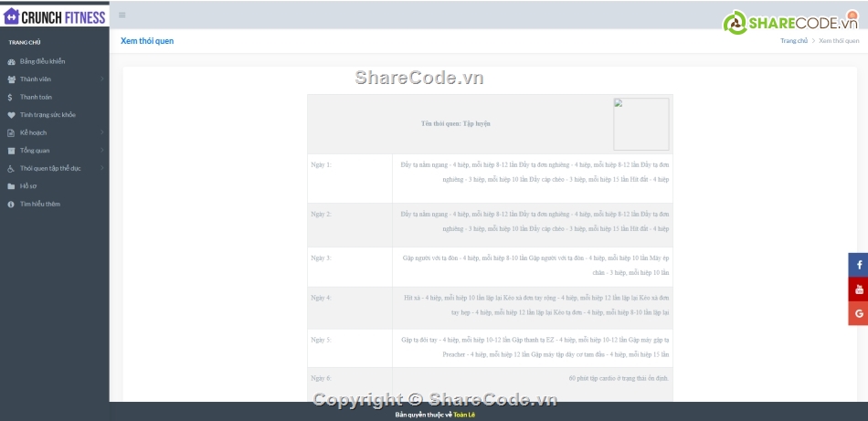Click the Thanh toán dollar icon
This screenshot has width=868, height=421.
[x=10, y=97]
